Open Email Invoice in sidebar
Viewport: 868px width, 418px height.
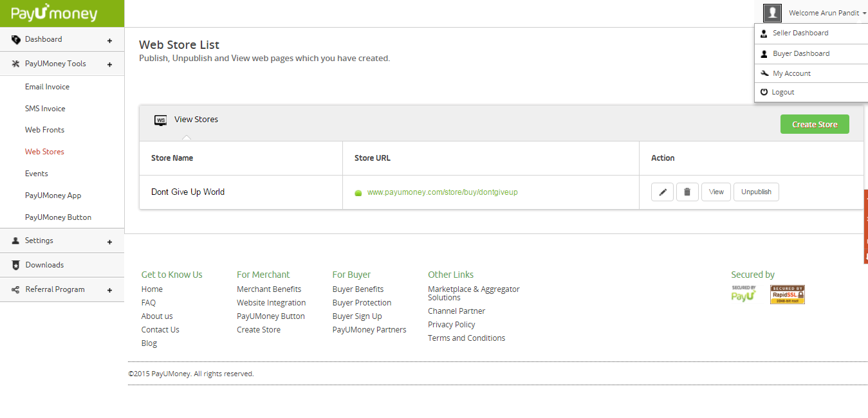(x=47, y=87)
